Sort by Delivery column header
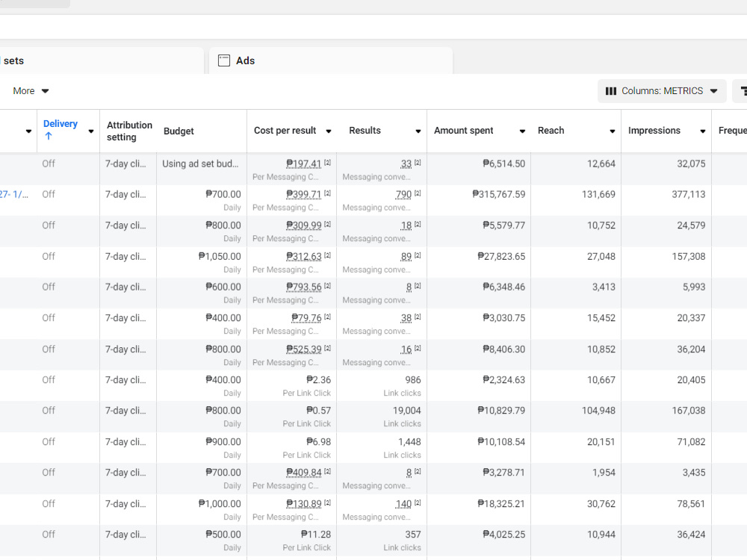 pyautogui.click(x=61, y=124)
